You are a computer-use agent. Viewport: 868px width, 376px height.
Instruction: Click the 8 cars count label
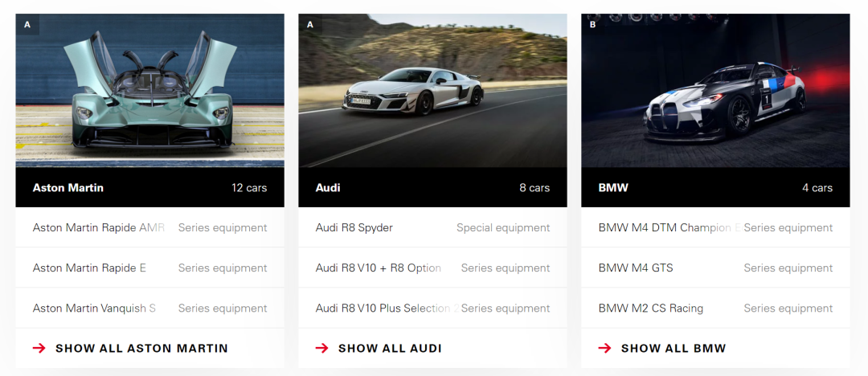[x=534, y=188]
